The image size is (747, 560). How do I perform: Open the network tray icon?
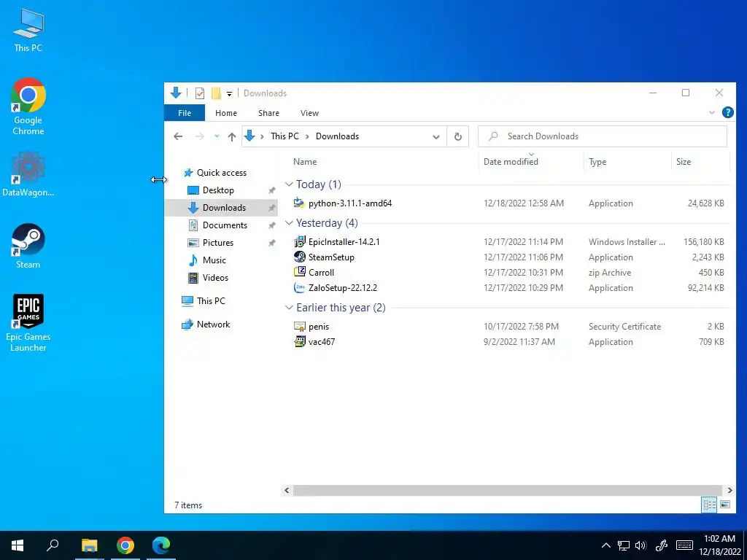pos(624,545)
